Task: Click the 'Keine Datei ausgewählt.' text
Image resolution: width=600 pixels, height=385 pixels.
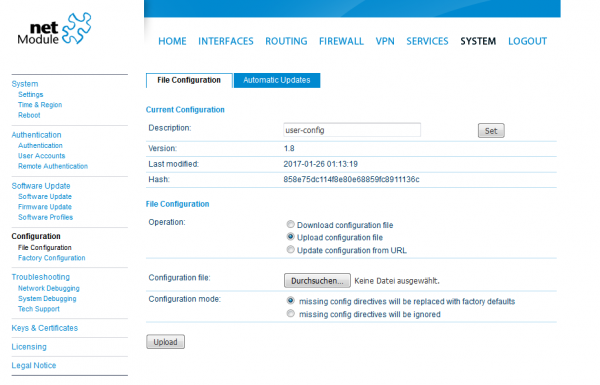Action: pos(397,281)
